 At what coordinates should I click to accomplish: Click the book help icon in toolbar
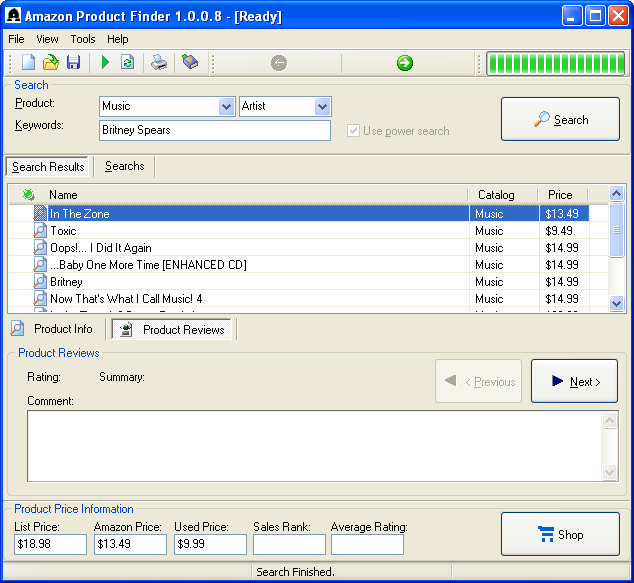[189, 63]
